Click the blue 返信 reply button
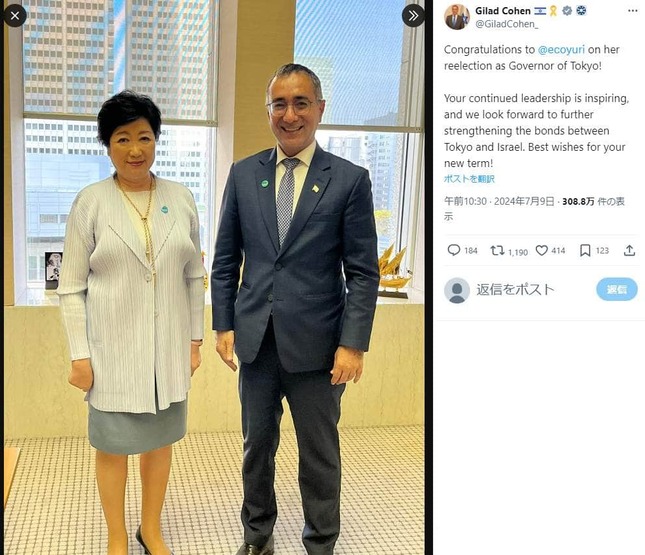645x555 pixels. (617, 289)
